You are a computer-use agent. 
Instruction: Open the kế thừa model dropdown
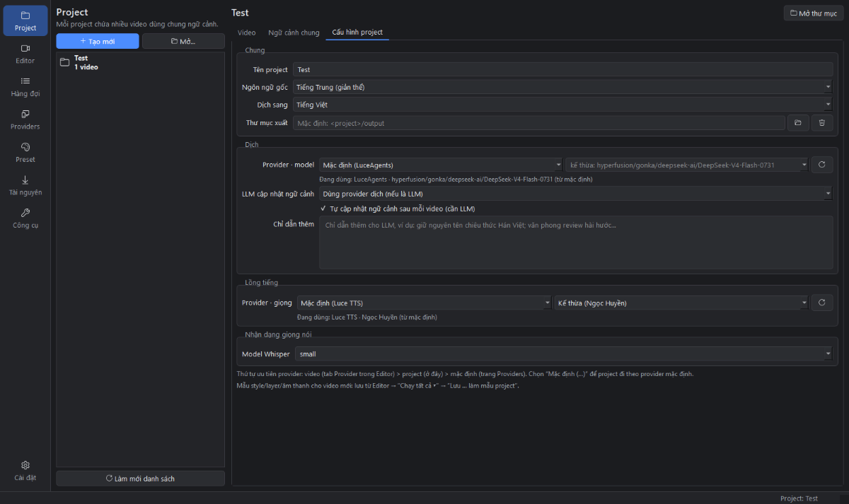click(686, 165)
